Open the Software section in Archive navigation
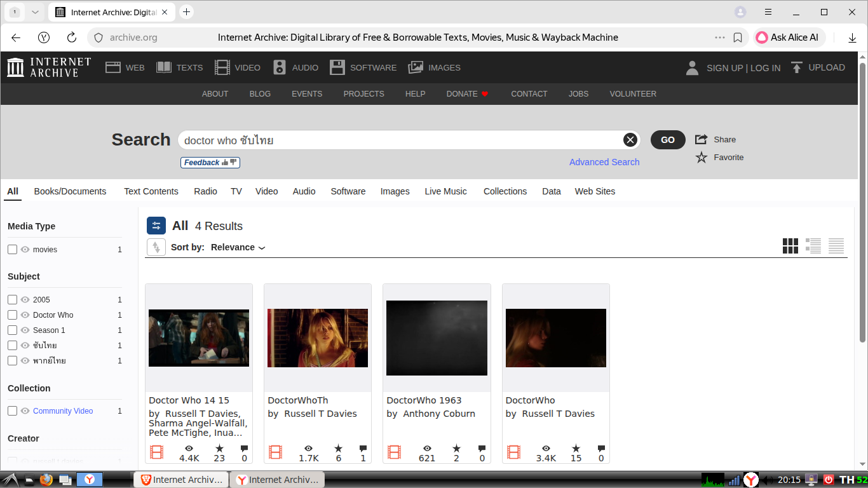The width and height of the screenshot is (868, 488). (363, 67)
